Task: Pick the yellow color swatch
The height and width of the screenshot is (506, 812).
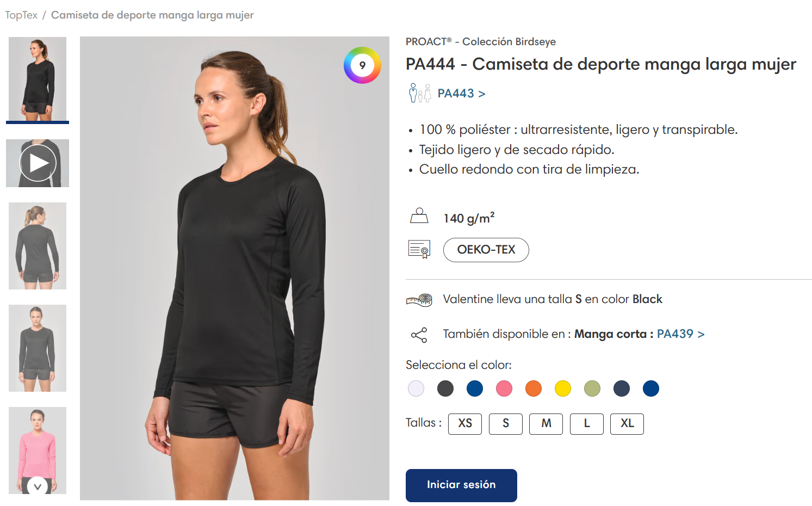Action: pos(563,388)
